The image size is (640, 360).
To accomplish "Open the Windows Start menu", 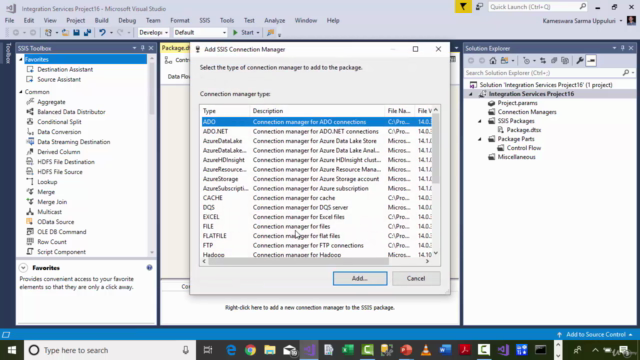I will point(12,350).
